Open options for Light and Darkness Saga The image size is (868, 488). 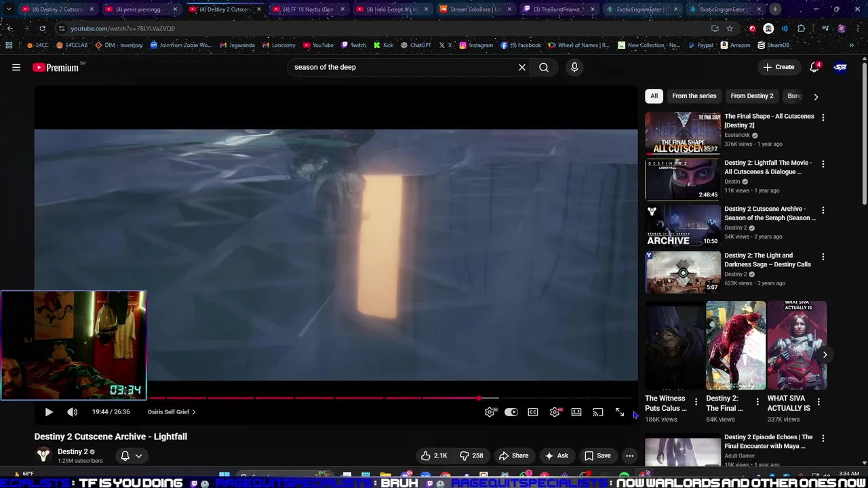823,257
